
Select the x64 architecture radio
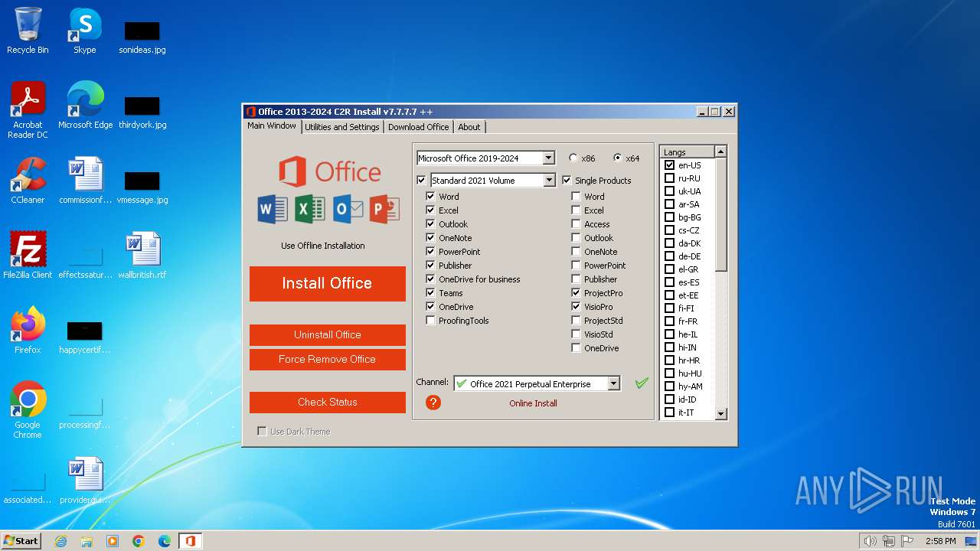pyautogui.click(x=618, y=158)
